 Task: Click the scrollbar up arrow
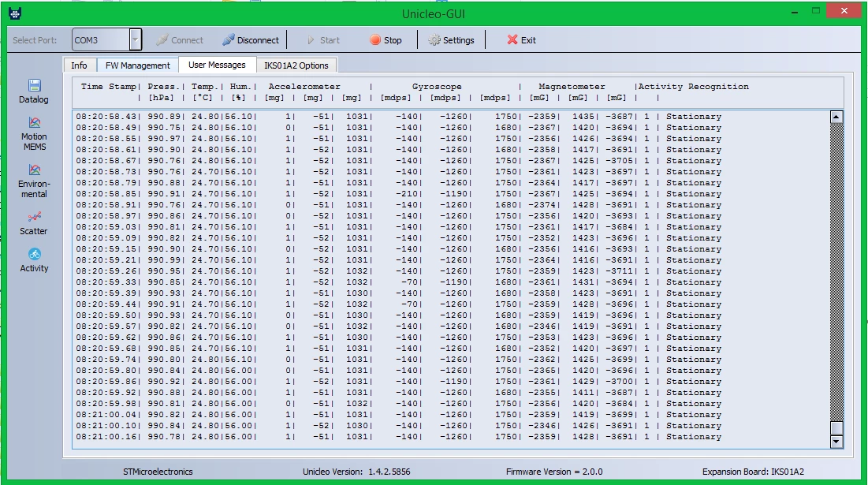click(x=836, y=117)
